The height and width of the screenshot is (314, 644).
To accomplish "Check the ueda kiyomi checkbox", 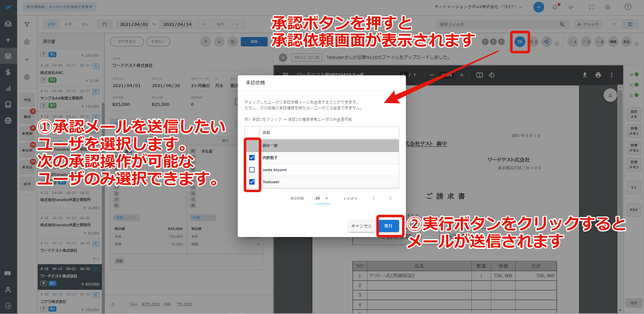I will coord(252,170).
